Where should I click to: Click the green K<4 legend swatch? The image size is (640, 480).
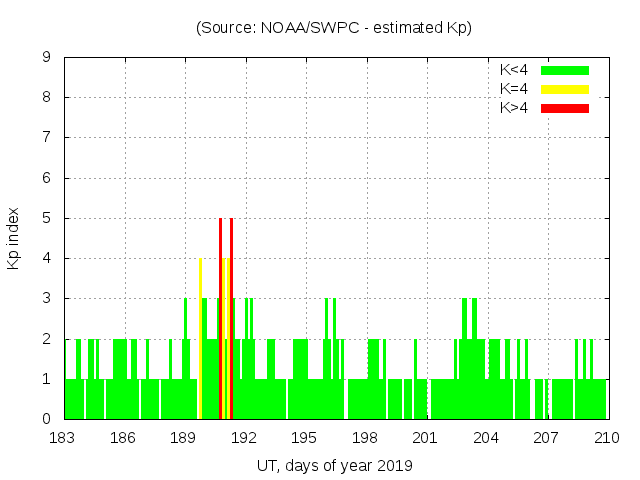565,70
